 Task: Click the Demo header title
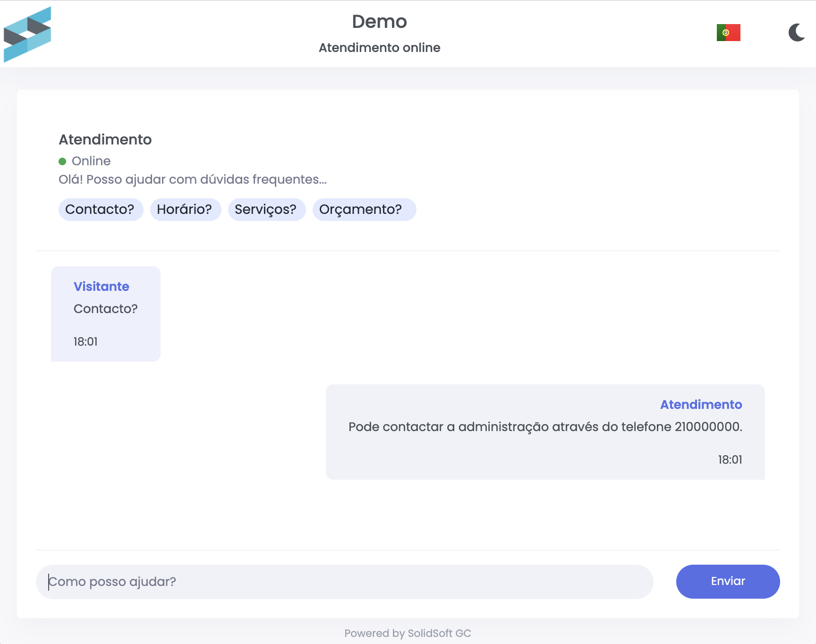click(380, 22)
